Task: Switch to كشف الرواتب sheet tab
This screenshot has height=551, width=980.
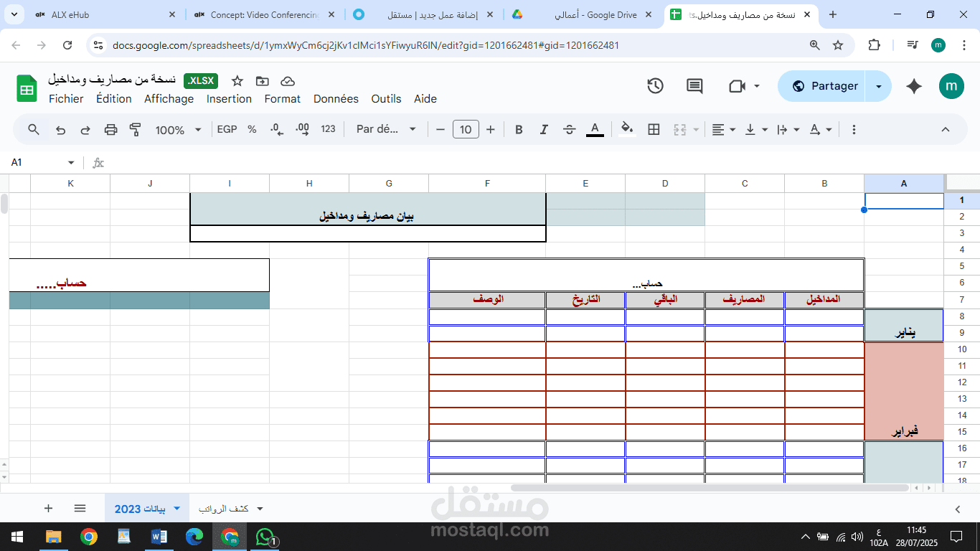Action: (223, 509)
